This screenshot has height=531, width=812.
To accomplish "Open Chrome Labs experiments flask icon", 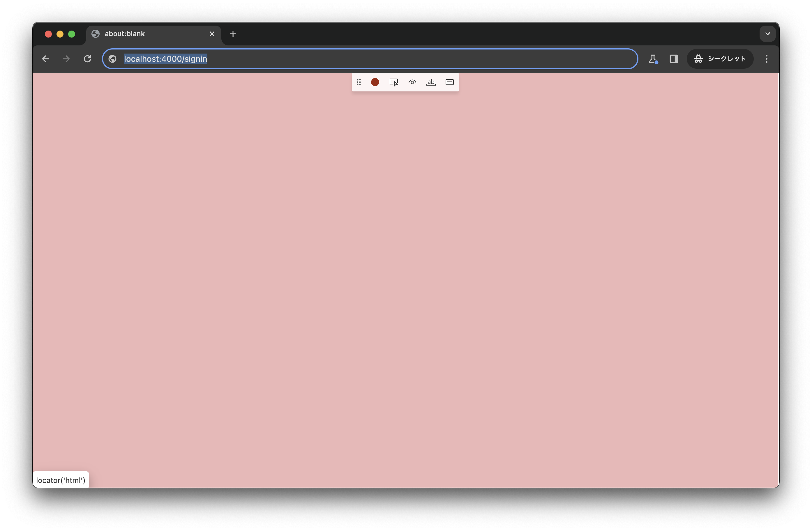I will pos(653,59).
